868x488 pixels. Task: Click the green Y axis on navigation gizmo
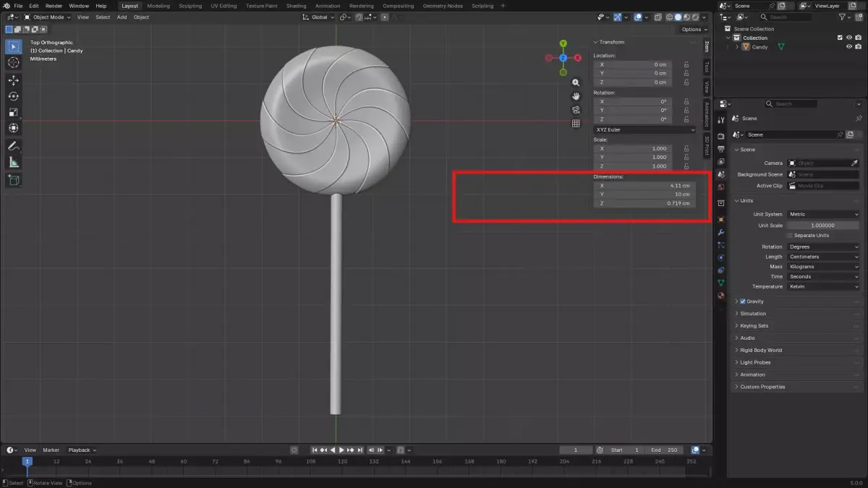click(x=563, y=43)
